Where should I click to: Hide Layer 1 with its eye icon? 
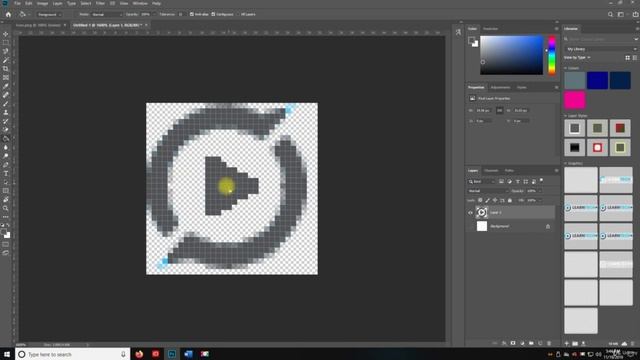pos(470,213)
